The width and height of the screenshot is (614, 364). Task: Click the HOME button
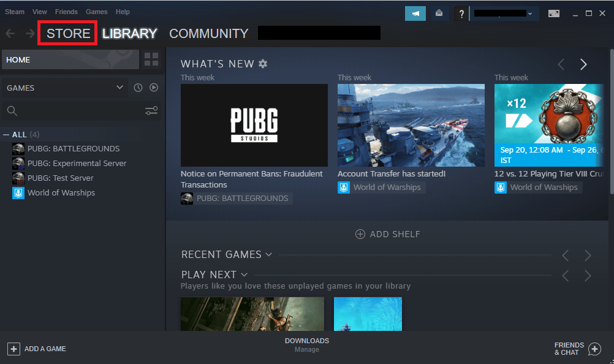click(70, 59)
